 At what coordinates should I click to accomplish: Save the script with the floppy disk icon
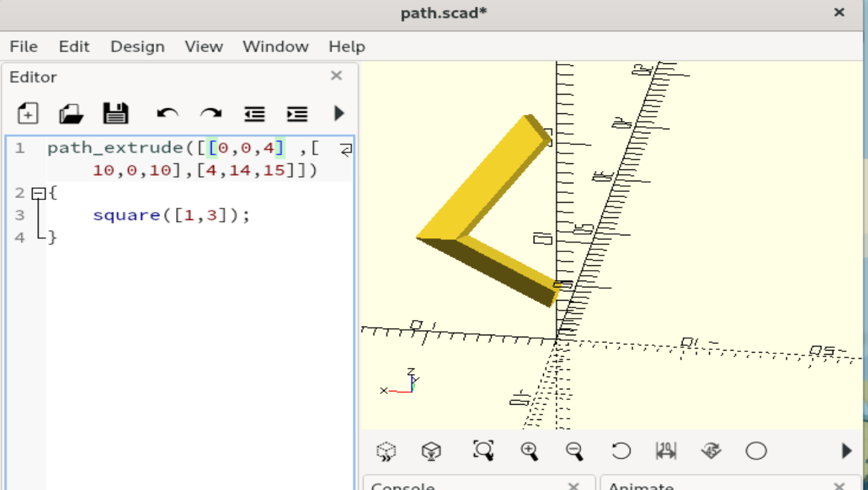115,113
